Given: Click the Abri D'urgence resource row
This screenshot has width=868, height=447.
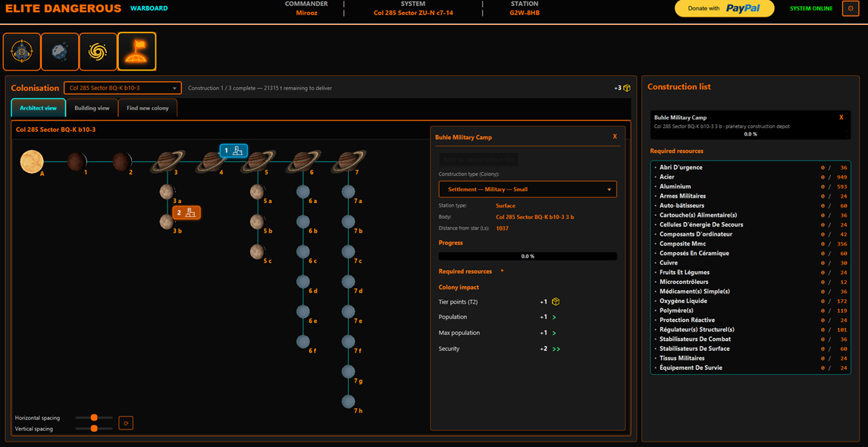Looking at the screenshot, I should (x=750, y=167).
